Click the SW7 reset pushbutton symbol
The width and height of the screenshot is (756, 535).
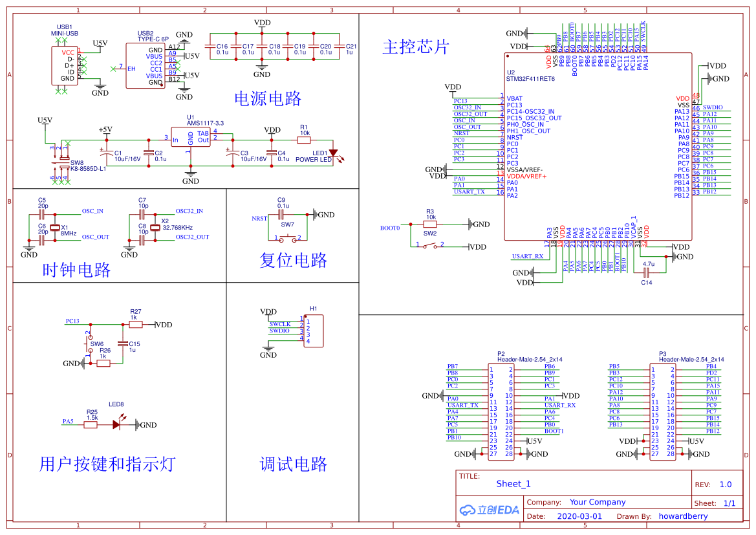(287, 238)
